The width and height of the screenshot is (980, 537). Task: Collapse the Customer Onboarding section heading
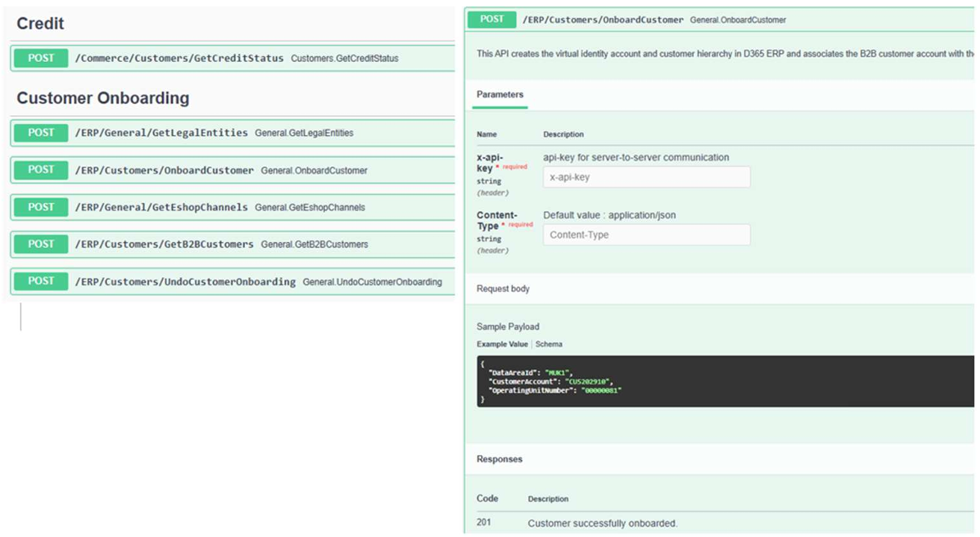coord(103,98)
